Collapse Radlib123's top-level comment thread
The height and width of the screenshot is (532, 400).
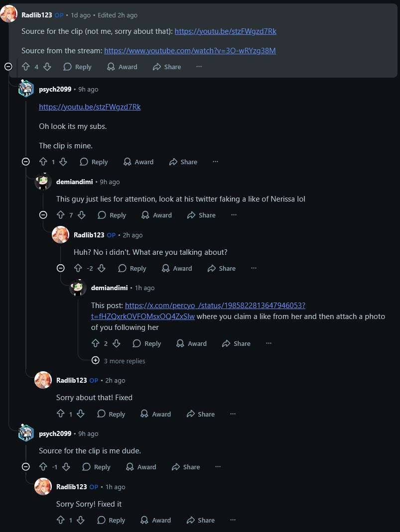coord(8,67)
